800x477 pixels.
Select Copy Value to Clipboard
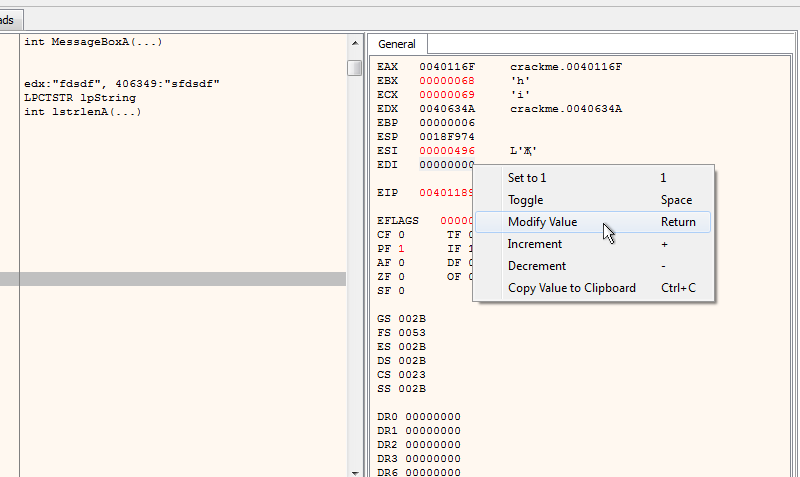(x=571, y=288)
